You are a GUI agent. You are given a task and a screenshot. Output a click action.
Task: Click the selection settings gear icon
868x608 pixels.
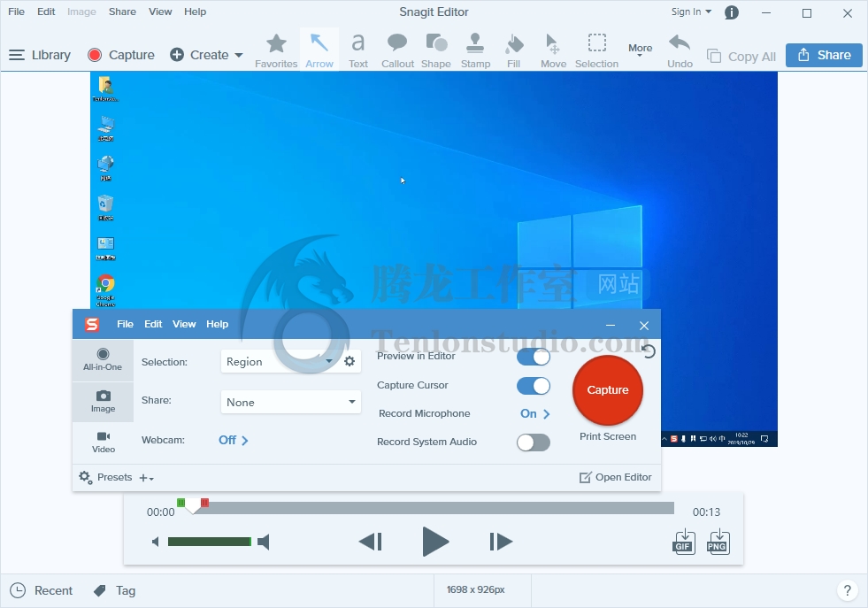[x=350, y=361]
